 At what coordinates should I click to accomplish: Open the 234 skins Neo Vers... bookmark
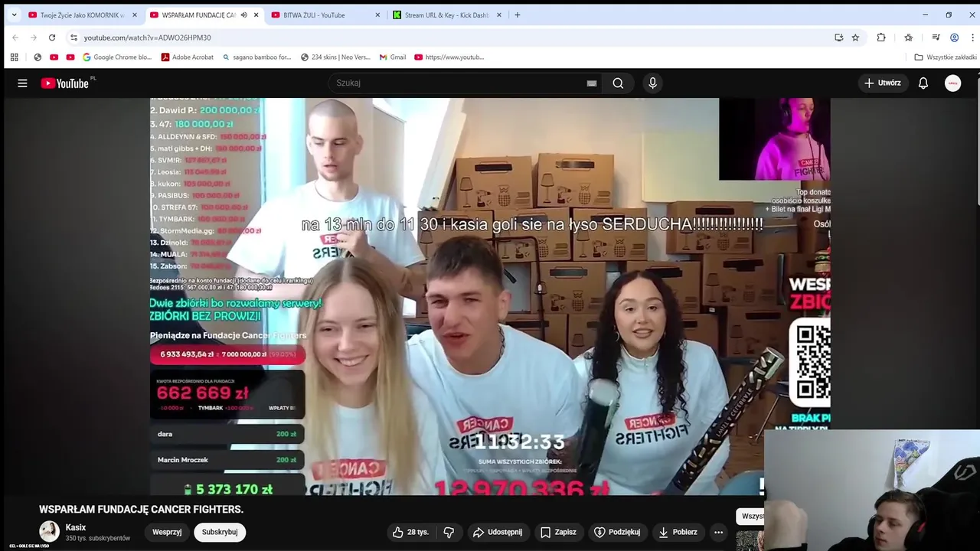click(x=335, y=57)
